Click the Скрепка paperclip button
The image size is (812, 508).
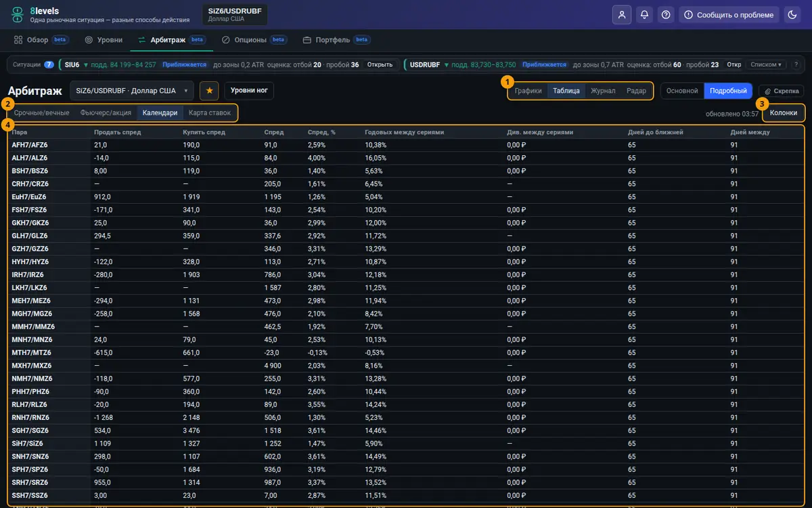tap(782, 91)
